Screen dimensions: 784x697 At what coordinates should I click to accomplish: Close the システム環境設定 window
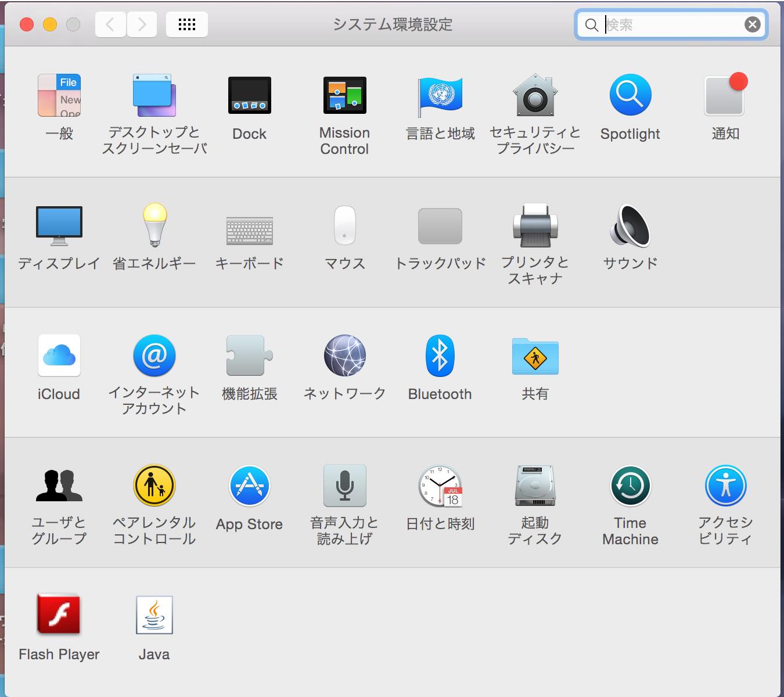pyautogui.click(x=27, y=24)
